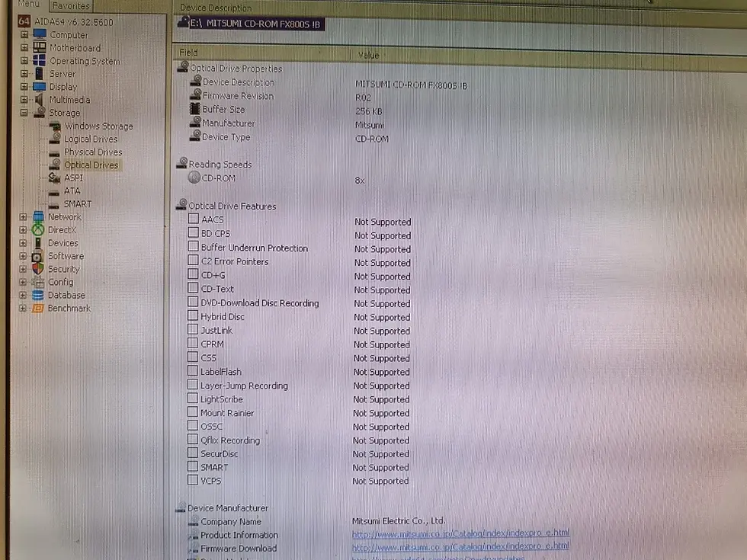Check the AACS feature checkbox
Image resolution: width=747 pixels, height=560 pixels.
coord(192,219)
